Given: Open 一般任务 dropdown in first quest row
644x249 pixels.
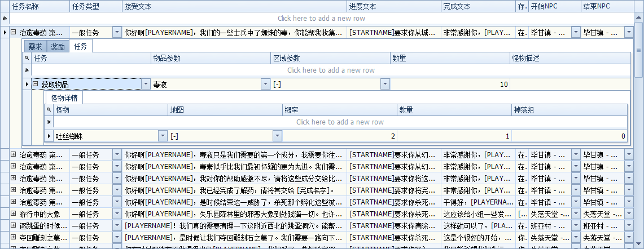Looking at the screenshot, I should [117, 33].
